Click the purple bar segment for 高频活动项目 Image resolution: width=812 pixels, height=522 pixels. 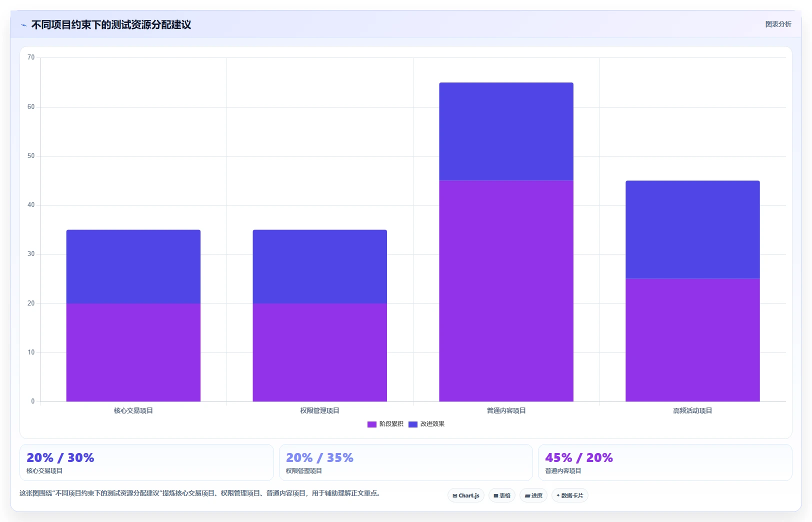click(x=692, y=340)
